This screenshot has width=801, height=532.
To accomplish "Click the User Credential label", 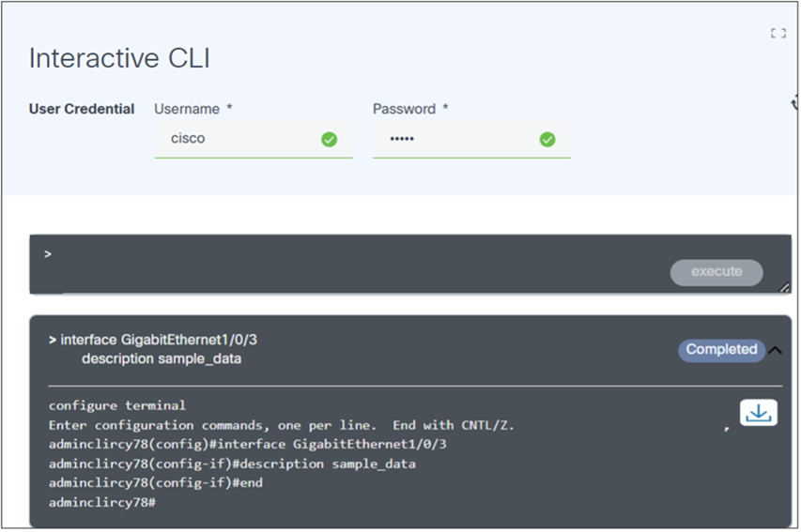I will point(82,109).
